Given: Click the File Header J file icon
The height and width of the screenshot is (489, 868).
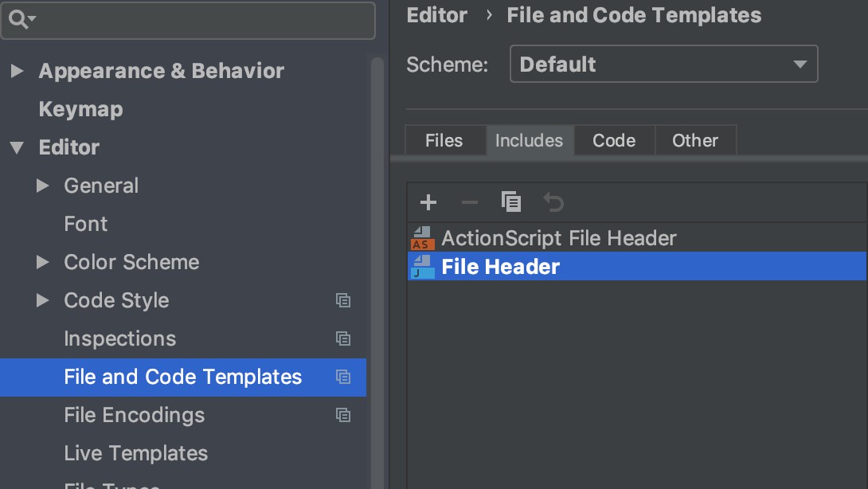Looking at the screenshot, I should click(x=422, y=267).
